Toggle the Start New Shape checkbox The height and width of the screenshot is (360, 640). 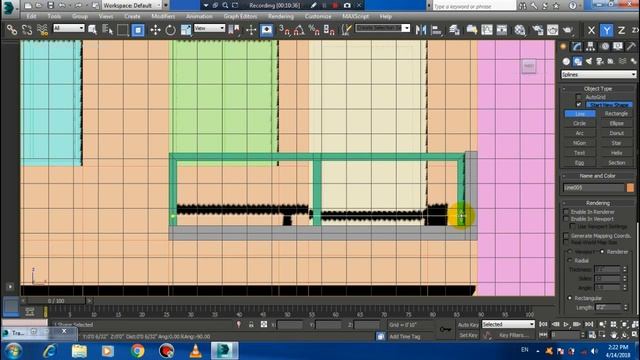pyautogui.click(x=578, y=104)
